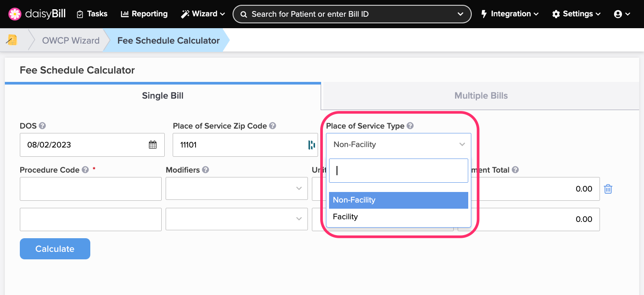This screenshot has height=295, width=644.
Task: Open the user account menu
Action: pos(622,14)
